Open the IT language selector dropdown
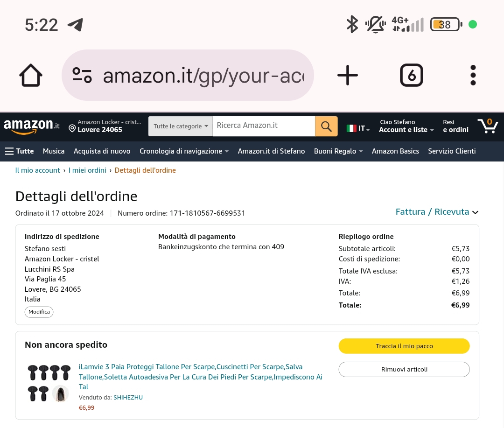 pos(358,128)
